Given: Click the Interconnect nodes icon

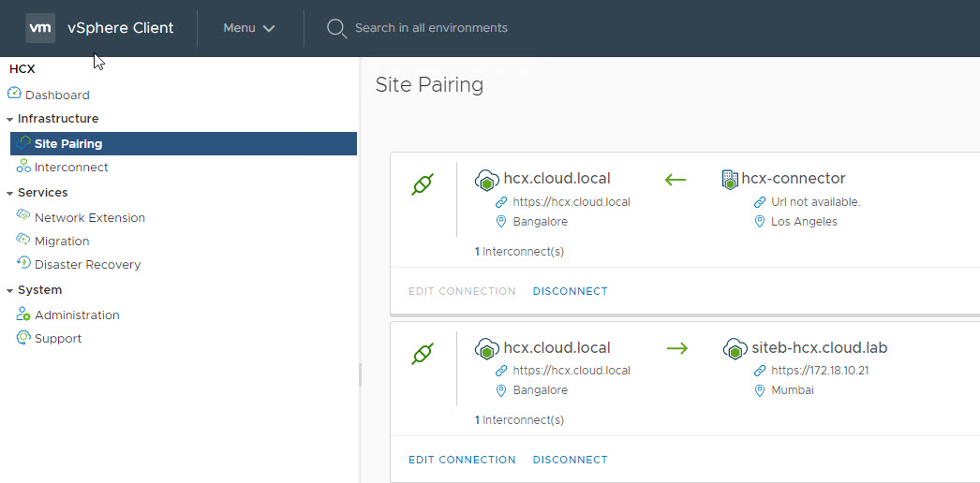Looking at the screenshot, I should [x=23, y=167].
